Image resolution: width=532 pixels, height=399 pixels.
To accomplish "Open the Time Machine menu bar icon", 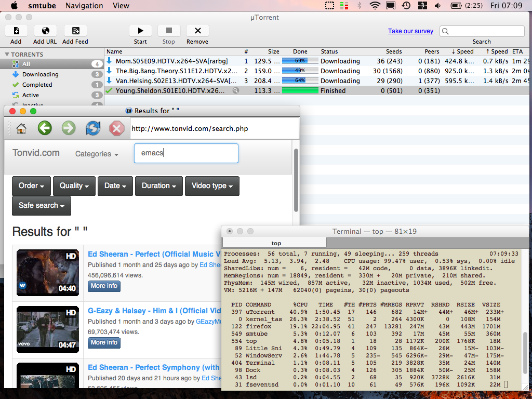I will (406, 5).
